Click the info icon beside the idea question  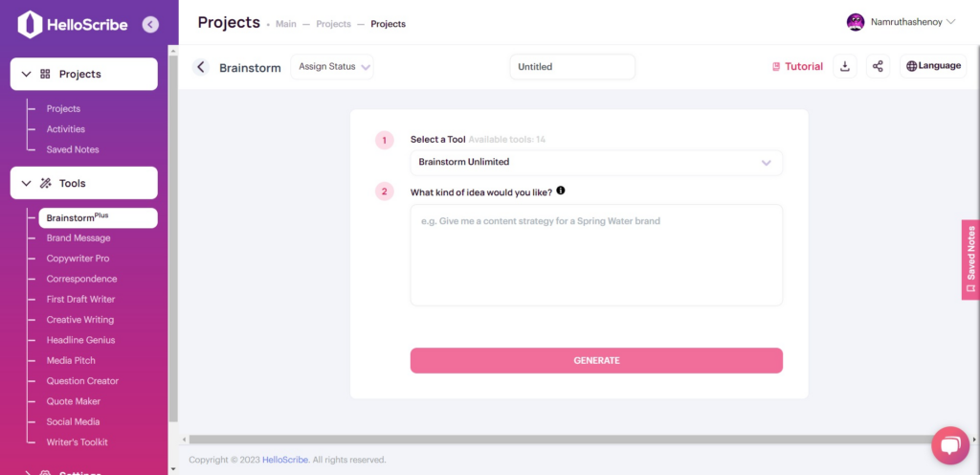click(x=561, y=191)
